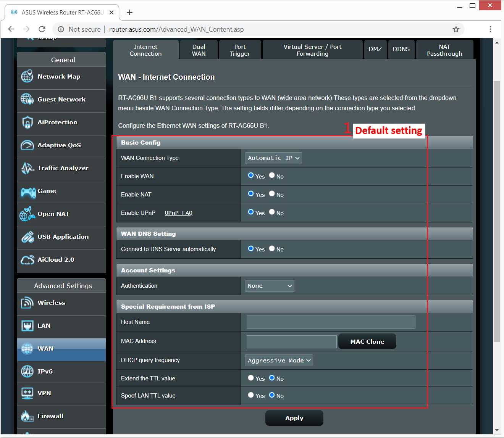Viewport: 504px width, 438px height.
Task: Set Enable NAT to Yes
Action: (x=251, y=194)
